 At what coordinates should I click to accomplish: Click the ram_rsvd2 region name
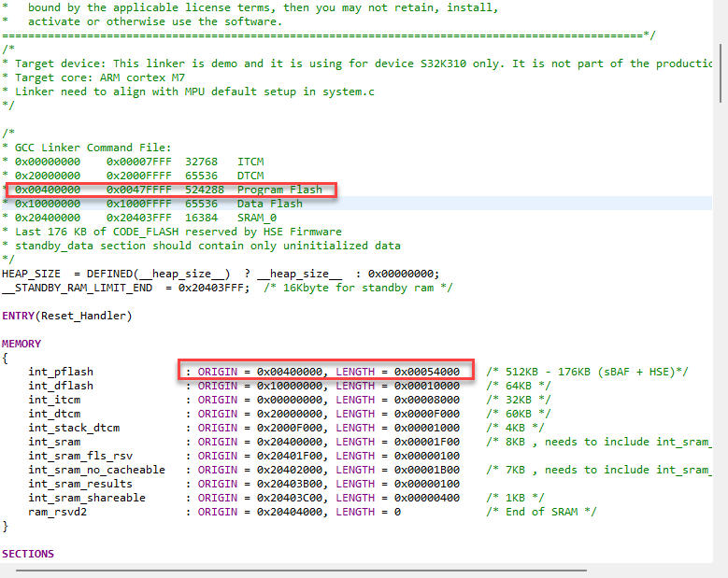pyautogui.click(x=58, y=512)
